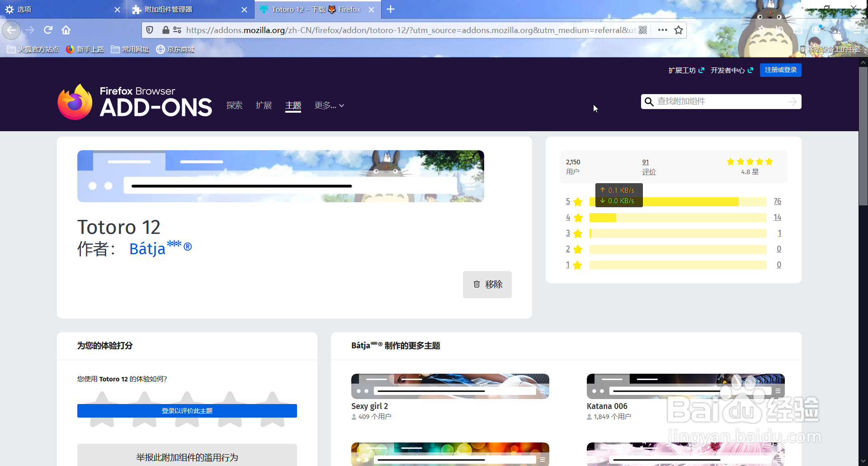Filter reviews by 1 star

(574, 265)
